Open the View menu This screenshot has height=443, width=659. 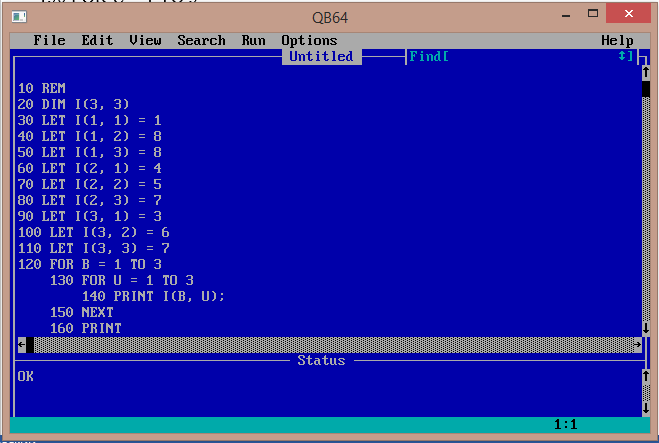click(x=145, y=40)
